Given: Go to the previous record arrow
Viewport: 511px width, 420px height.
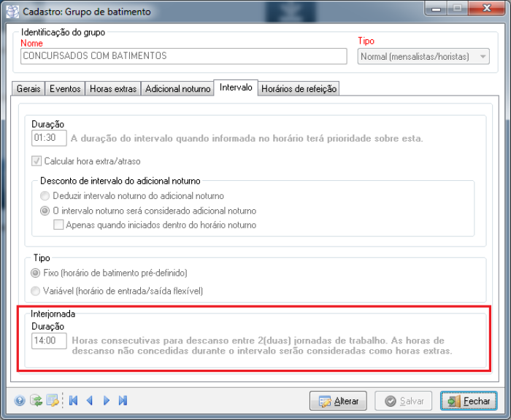Looking at the screenshot, I should (90, 400).
